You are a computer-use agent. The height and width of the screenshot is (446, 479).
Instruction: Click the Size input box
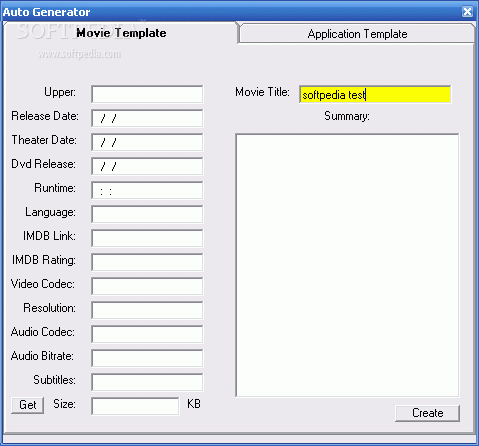(135, 406)
